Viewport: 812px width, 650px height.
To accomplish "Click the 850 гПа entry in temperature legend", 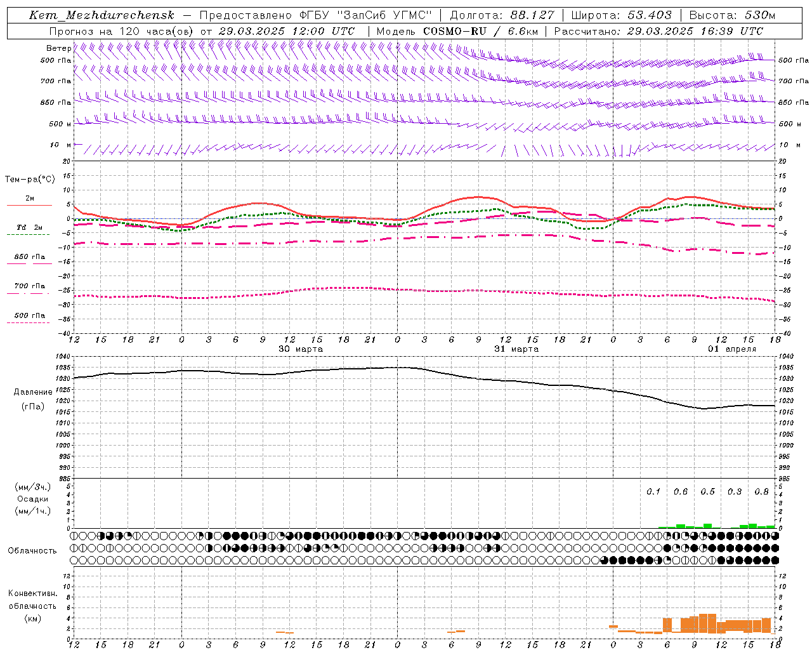I will [30, 257].
